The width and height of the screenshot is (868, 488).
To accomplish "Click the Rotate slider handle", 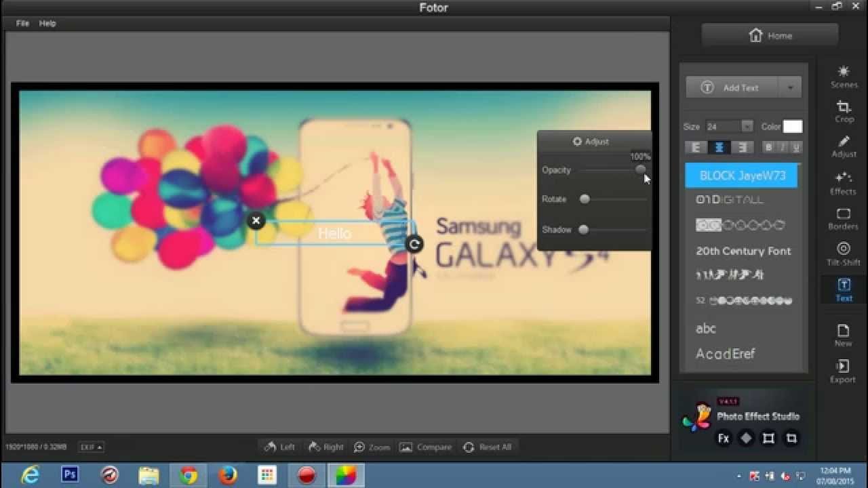I will pyautogui.click(x=585, y=199).
